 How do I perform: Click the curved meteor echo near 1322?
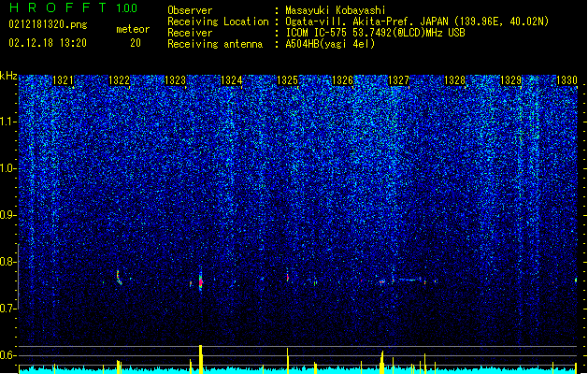119,278
